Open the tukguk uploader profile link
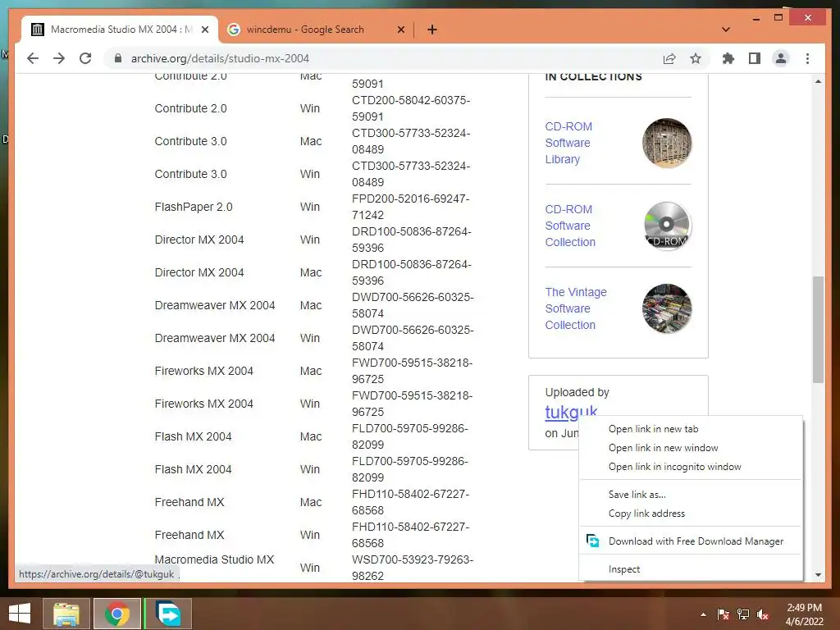Screen dimensions: 840x630 point(571,411)
